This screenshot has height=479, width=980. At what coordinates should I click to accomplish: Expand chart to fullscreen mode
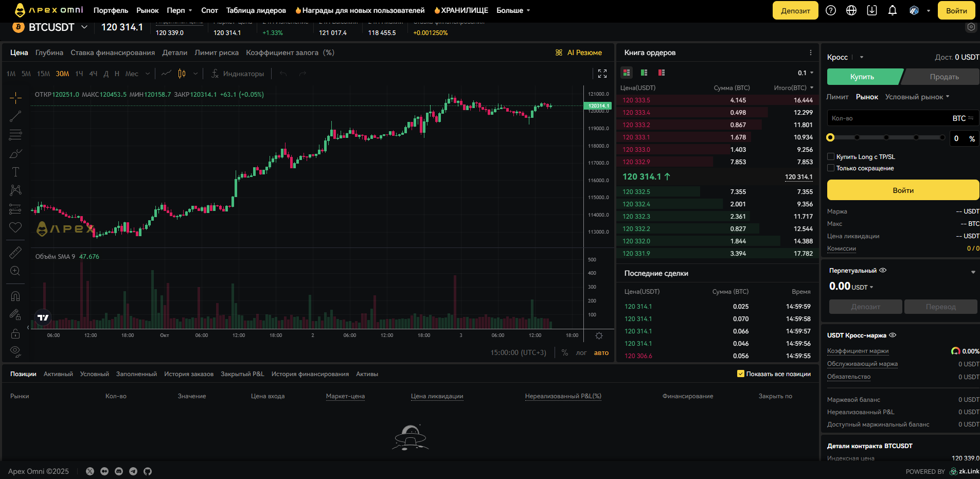pos(602,74)
